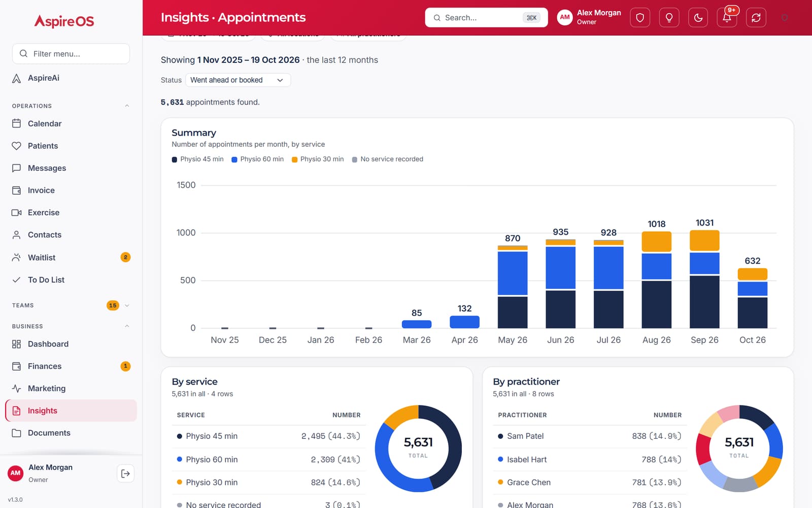Open Marketing in the sidebar

click(x=71, y=389)
